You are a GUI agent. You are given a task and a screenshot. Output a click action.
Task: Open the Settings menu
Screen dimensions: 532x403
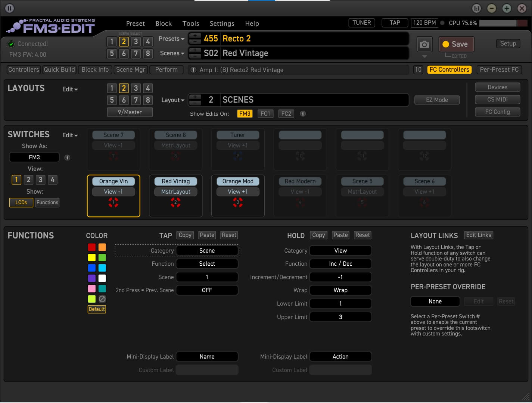222,24
